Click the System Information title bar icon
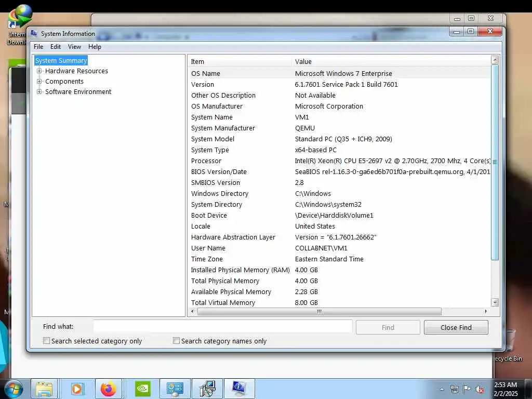 [x=34, y=33]
